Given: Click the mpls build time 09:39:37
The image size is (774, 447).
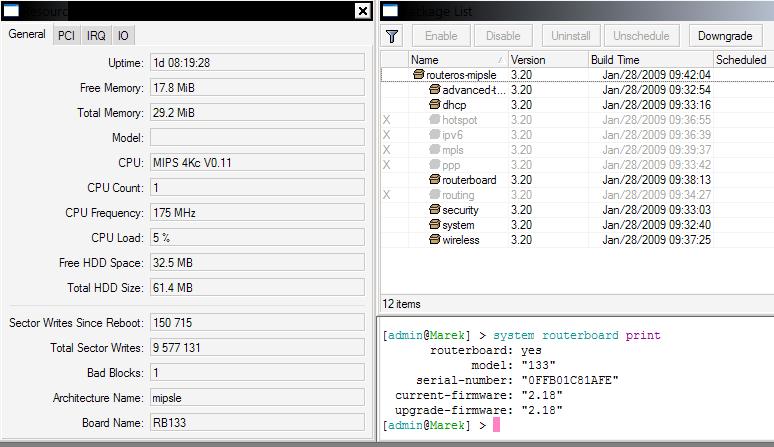Looking at the screenshot, I should click(x=657, y=150).
